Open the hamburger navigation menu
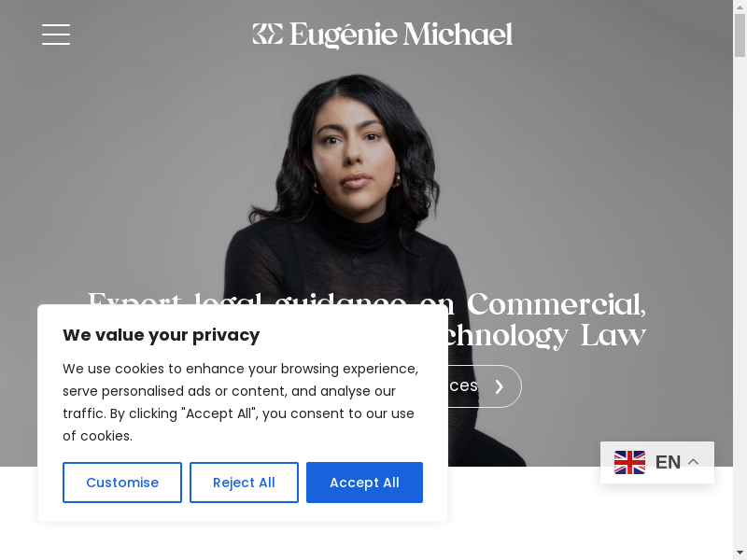747x560 pixels. coord(56,35)
